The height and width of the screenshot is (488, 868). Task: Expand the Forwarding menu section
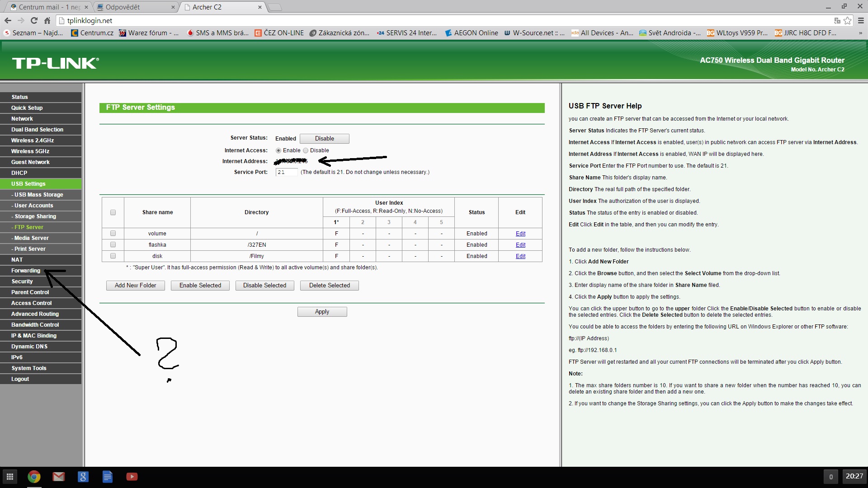pyautogui.click(x=26, y=271)
